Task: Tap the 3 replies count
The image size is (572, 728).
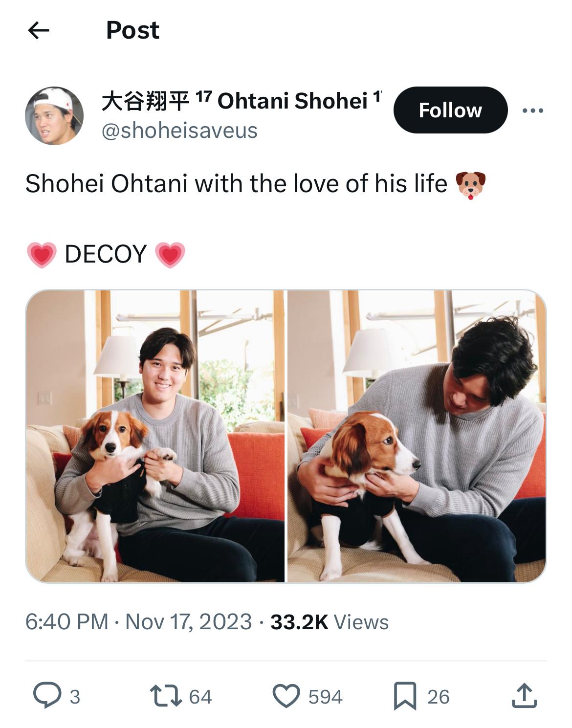Action: pos(74,697)
